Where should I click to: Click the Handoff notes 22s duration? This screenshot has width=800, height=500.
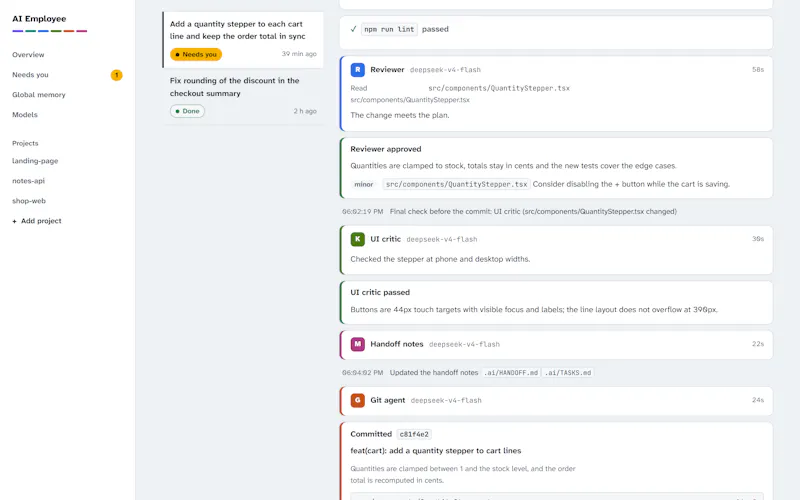click(x=758, y=344)
